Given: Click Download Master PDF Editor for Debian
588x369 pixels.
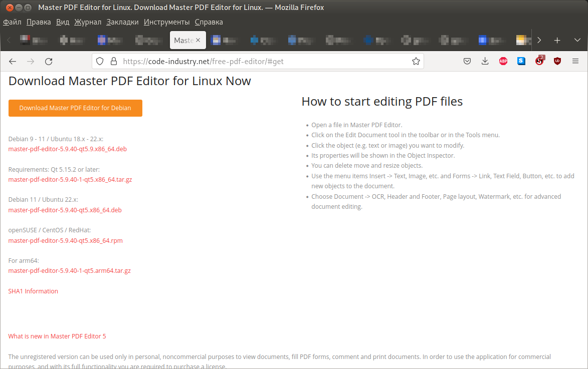Looking at the screenshot, I should [x=75, y=108].
